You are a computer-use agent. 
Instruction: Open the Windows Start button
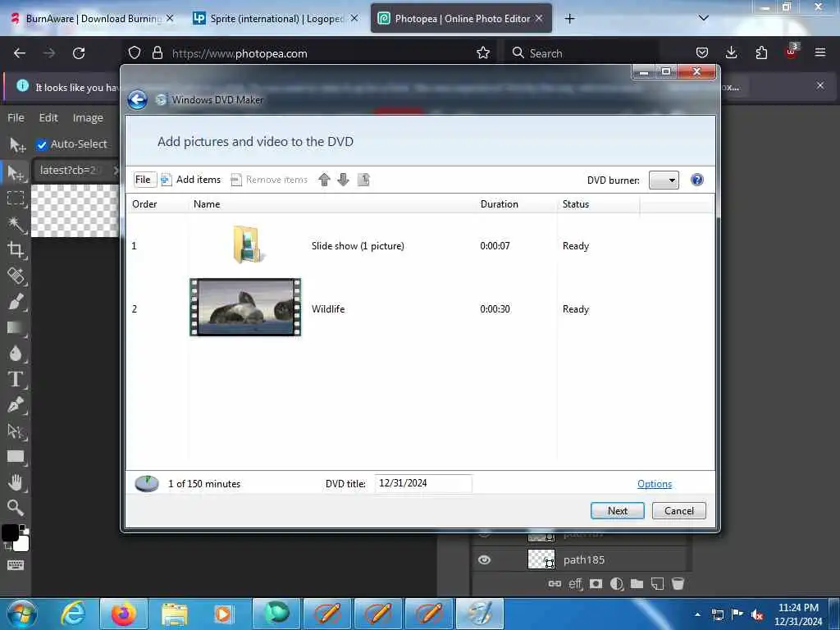(x=22, y=614)
